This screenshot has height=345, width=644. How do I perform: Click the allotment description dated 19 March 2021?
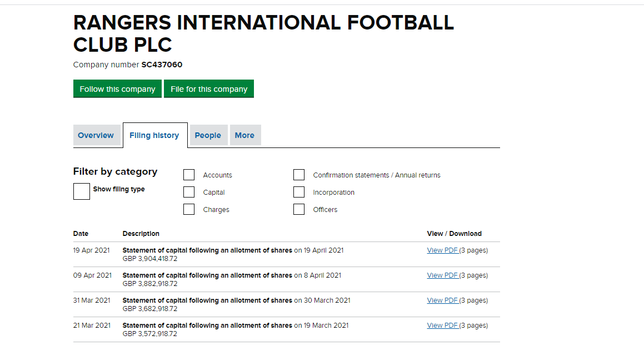point(236,326)
